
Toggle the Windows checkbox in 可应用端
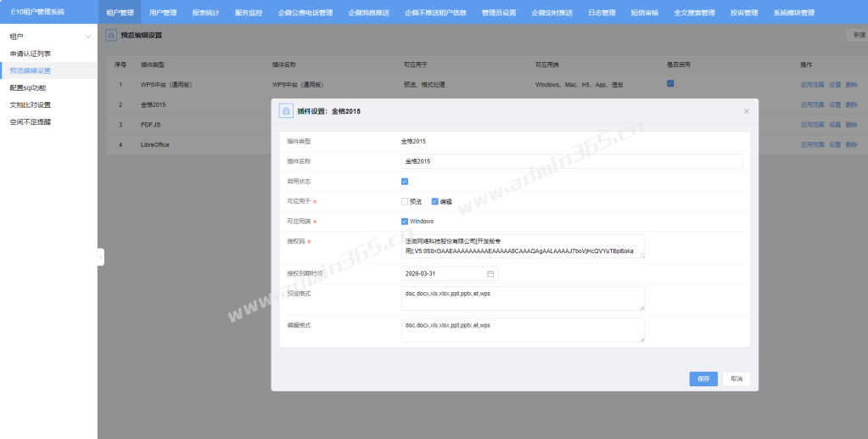tap(405, 222)
